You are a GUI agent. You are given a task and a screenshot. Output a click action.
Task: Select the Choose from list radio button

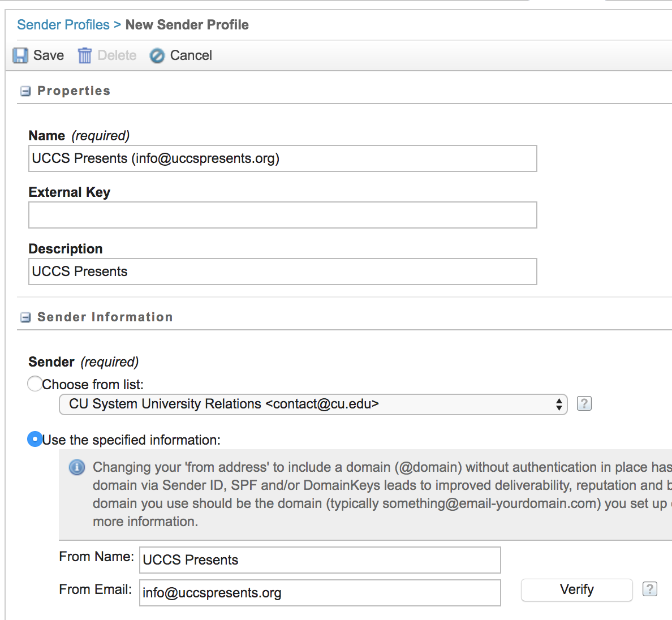pos(35,384)
